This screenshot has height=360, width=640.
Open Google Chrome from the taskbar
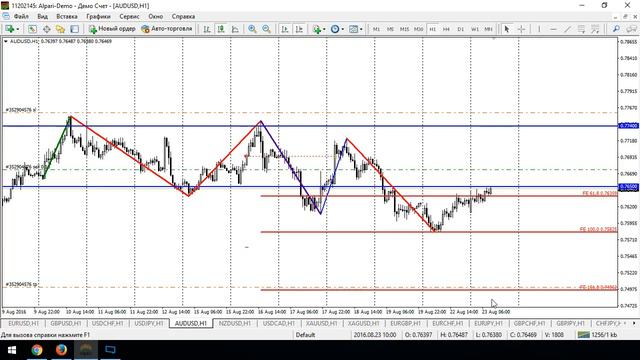point(37,350)
